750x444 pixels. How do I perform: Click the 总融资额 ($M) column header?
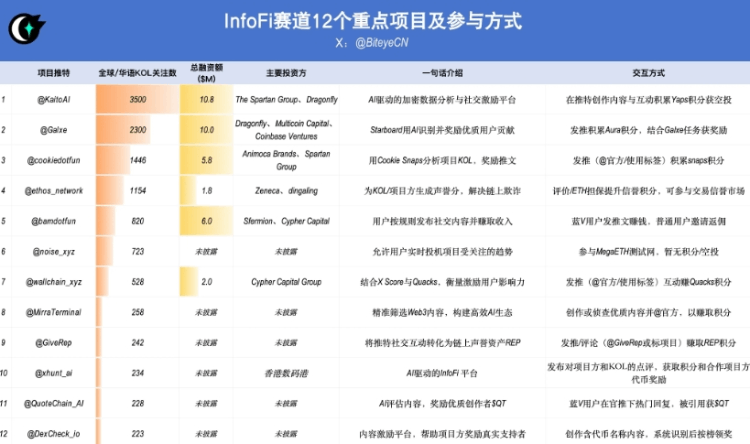pos(207,73)
